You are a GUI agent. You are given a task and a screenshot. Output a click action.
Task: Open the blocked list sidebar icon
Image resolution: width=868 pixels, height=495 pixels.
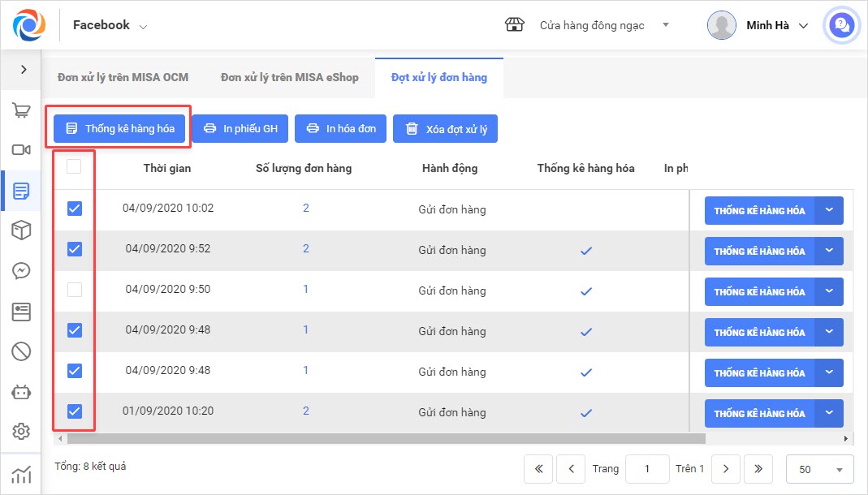point(21,351)
